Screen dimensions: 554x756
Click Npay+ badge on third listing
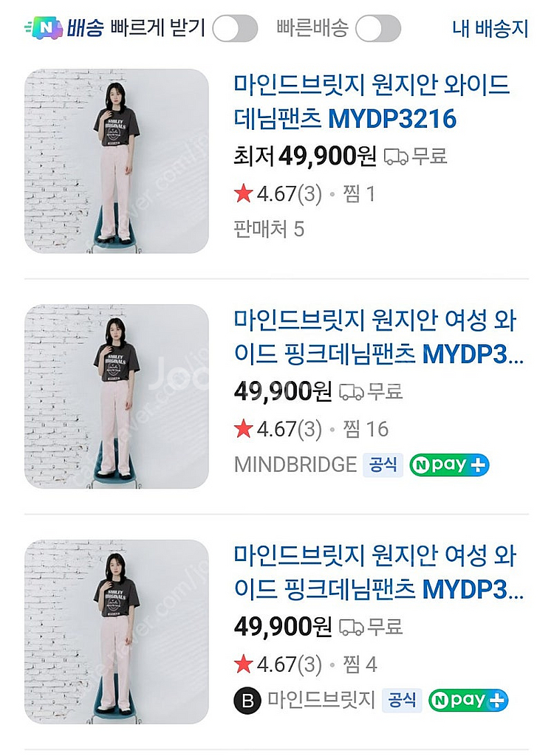(468, 700)
